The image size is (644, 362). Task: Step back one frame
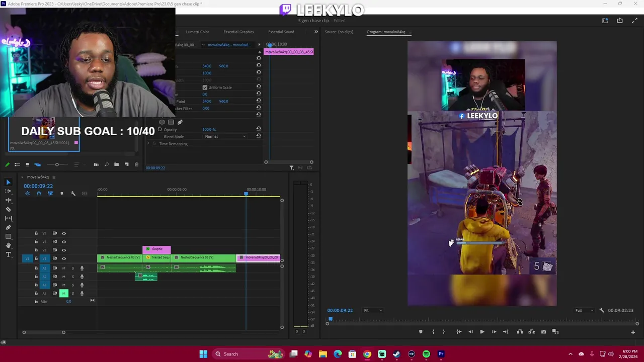point(470,332)
